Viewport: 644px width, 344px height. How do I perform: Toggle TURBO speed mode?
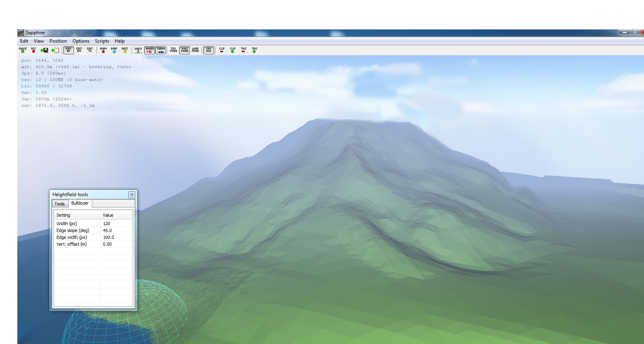(x=161, y=50)
